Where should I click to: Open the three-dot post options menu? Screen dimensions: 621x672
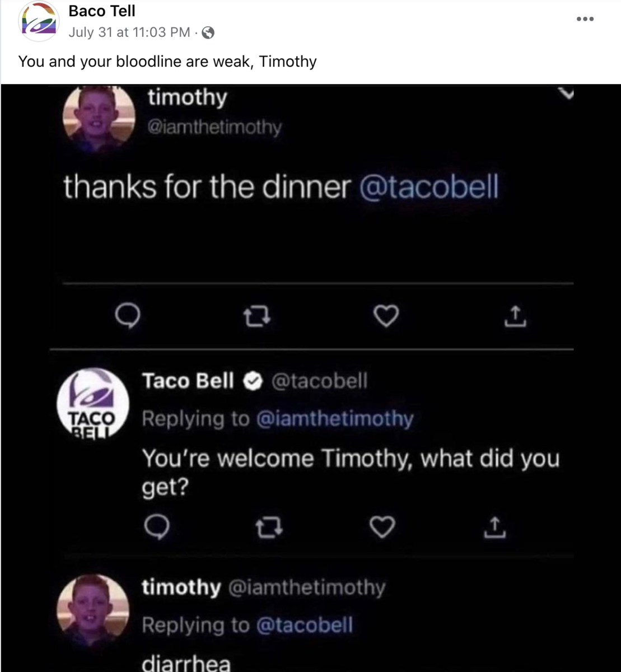tap(585, 19)
